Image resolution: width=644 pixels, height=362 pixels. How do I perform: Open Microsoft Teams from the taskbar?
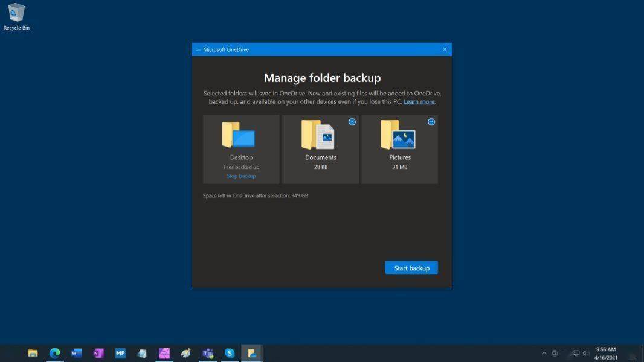pyautogui.click(x=208, y=353)
